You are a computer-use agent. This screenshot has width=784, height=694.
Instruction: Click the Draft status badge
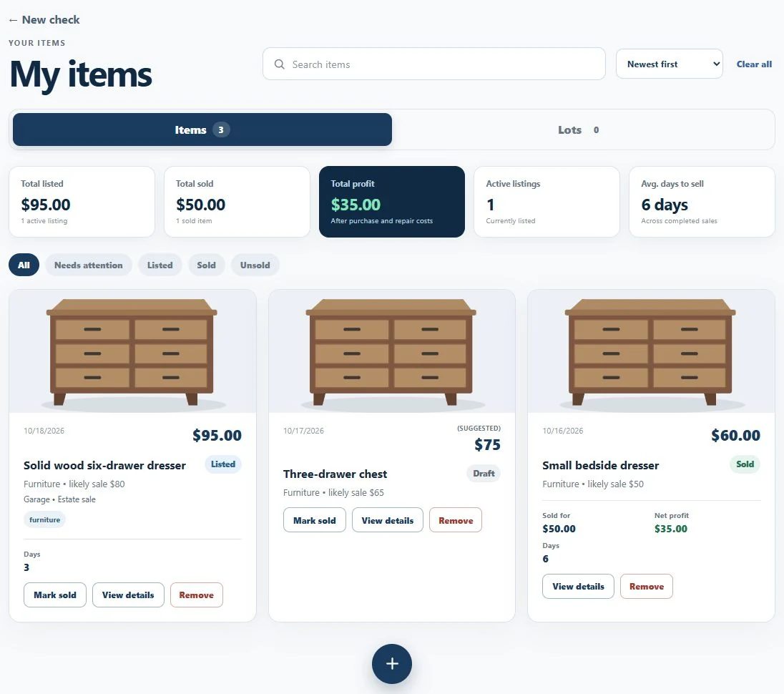[484, 474]
